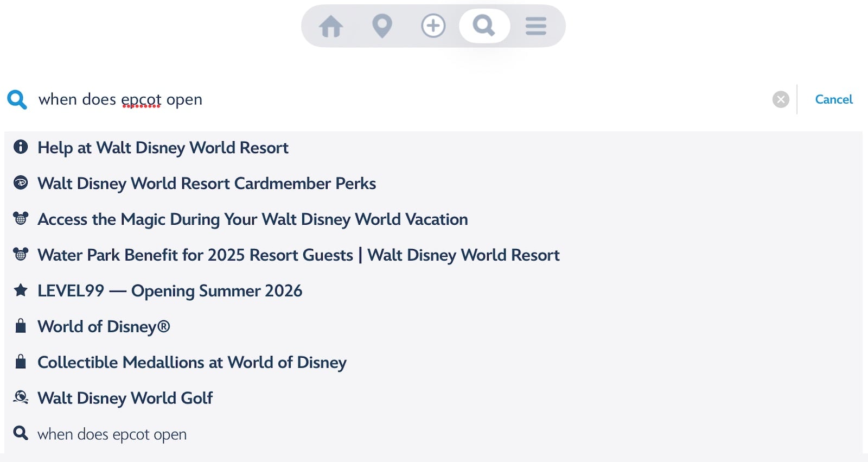Open the hamburger menu icon
The width and height of the screenshot is (868, 462).
pyautogui.click(x=536, y=26)
